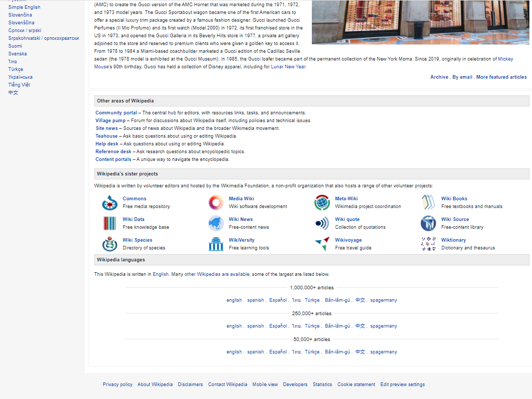
Task: Select Suomi in language sidebar
Action: coord(15,46)
